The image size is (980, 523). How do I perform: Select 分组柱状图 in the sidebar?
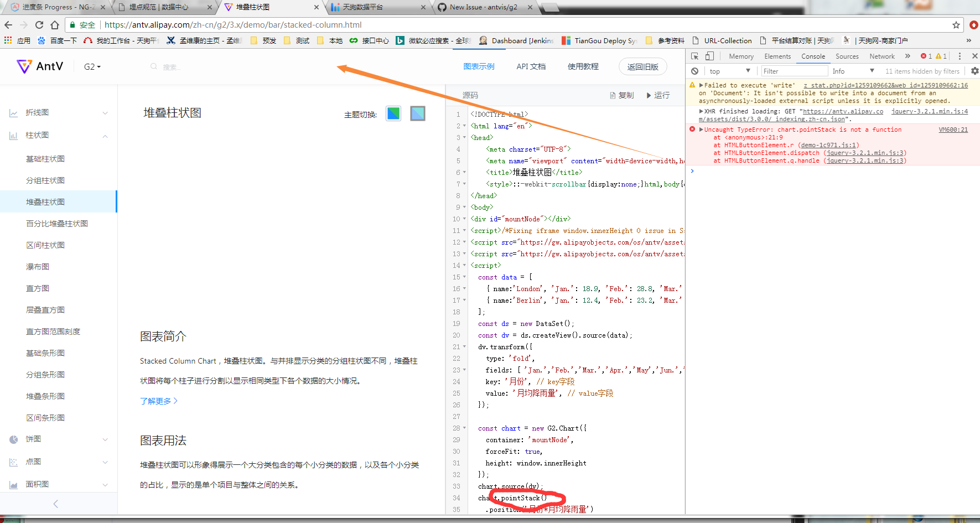coord(45,180)
